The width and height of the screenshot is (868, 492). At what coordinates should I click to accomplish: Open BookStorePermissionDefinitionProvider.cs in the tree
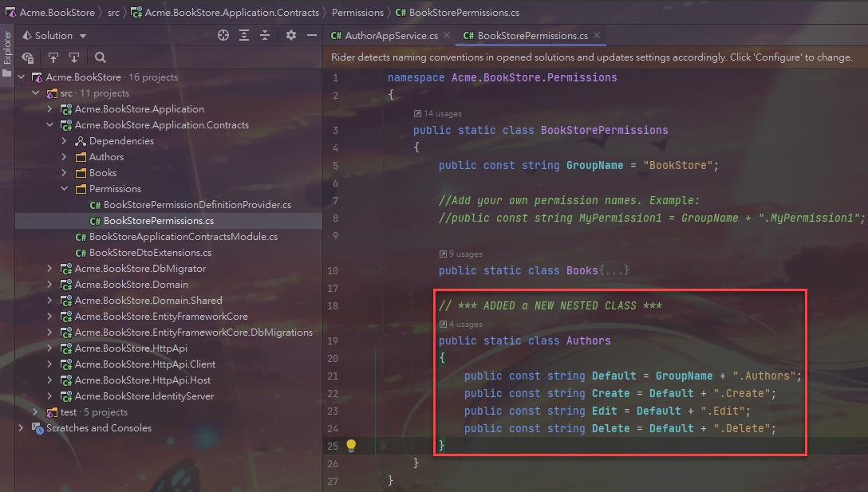click(196, 205)
